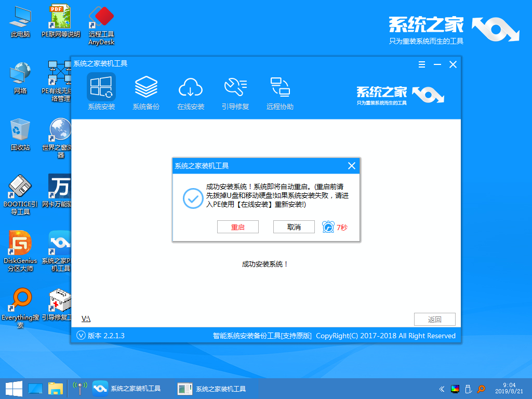
Task: Switch to second 系统之家装机工具 taskbar item
Action: [212, 389]
